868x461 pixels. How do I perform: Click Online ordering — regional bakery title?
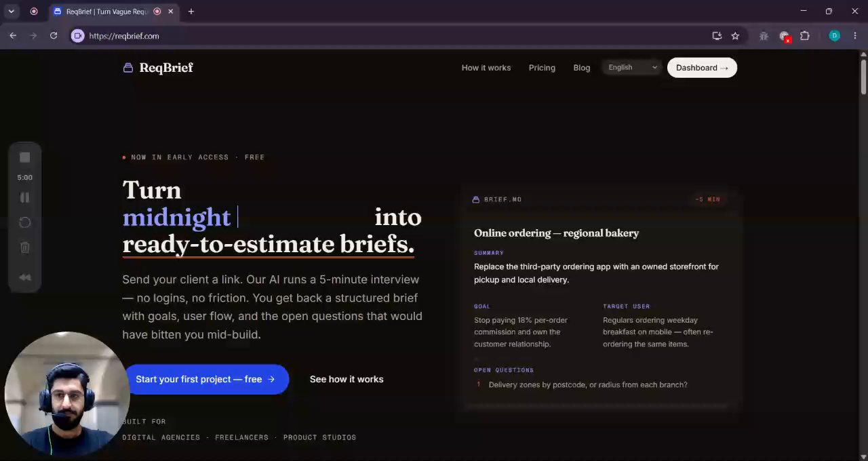(x=556, y=233)
